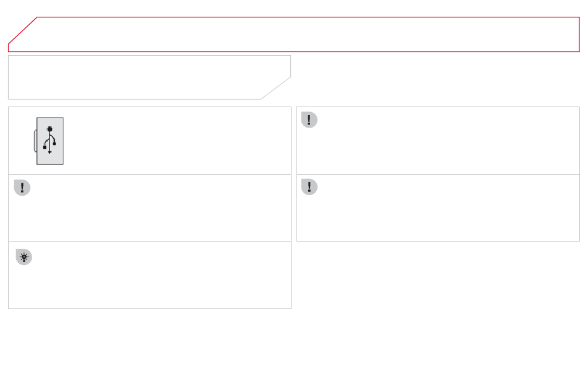Screen dimensions: 588x384
Task: Click the empty area beside the USB port image
Action: coord(176,141)
